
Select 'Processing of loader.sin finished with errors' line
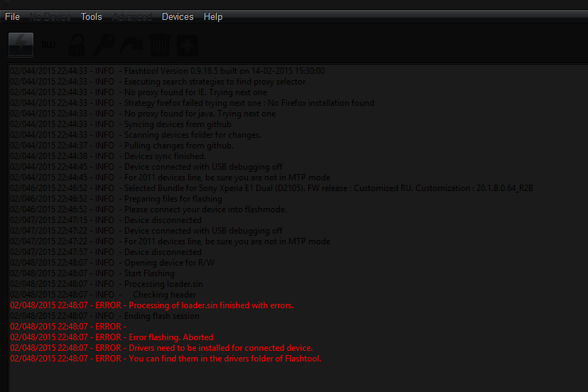click(x=152, y=305)
